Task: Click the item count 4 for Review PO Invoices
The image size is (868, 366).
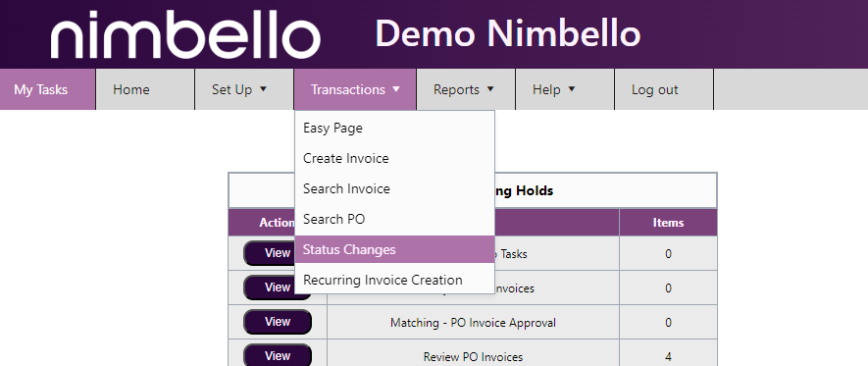Action: [668, 356]
